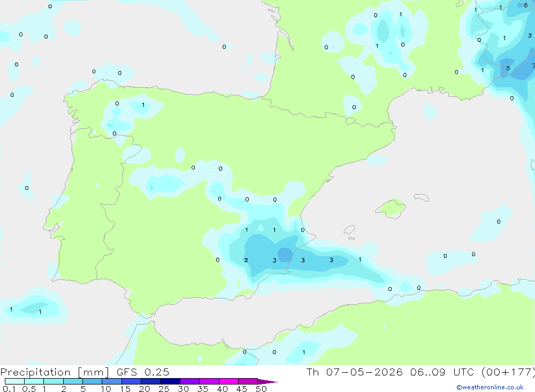The image size is (535, 392).
Task: Select the 5–10 mm legend swatch
Action: [x=93, y=381]
